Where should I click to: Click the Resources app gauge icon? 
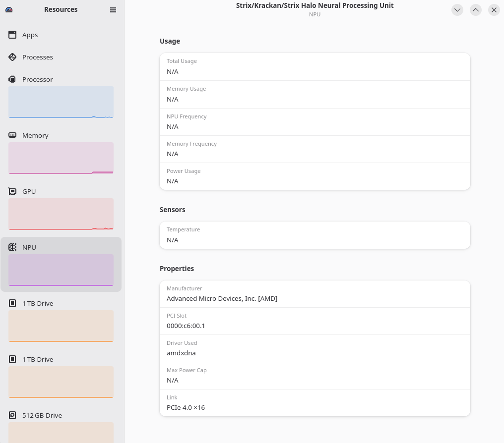tap(9, 9)
